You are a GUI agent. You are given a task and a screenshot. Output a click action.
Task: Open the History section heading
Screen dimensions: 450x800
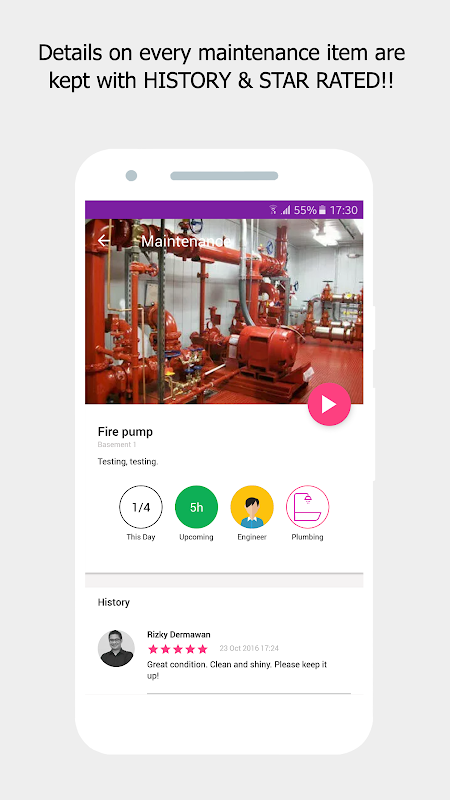(x=114, y=602)
